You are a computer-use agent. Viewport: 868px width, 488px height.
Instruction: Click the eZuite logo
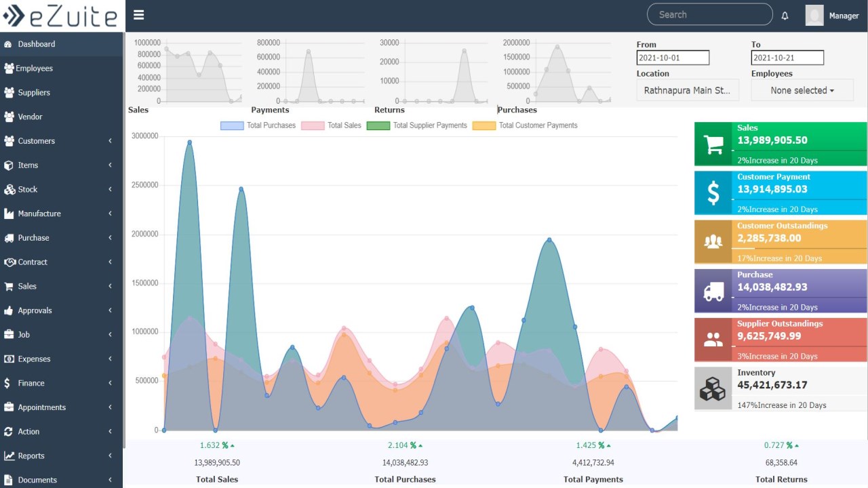(60, 16)
